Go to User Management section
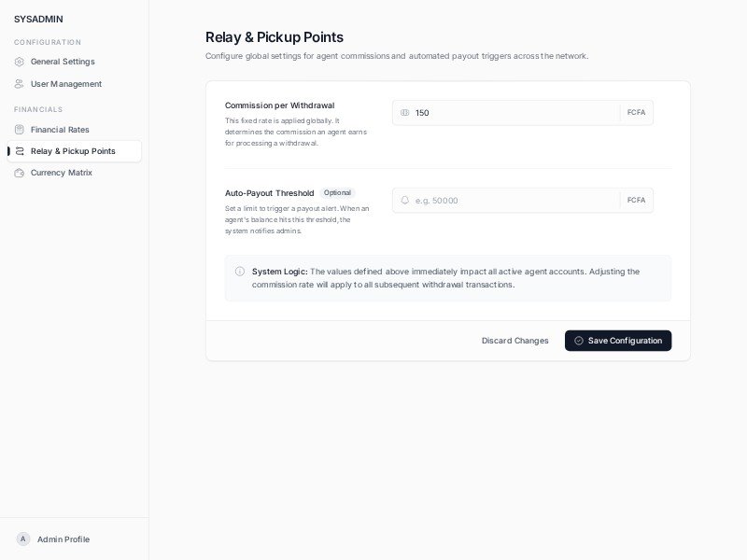 pos(66,84)
